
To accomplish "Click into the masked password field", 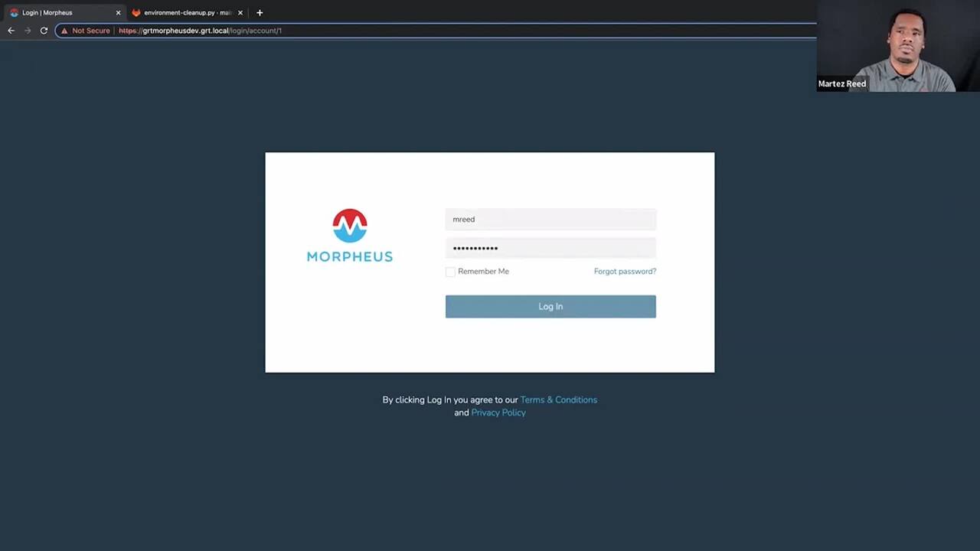I will click(x=550, y=248).
